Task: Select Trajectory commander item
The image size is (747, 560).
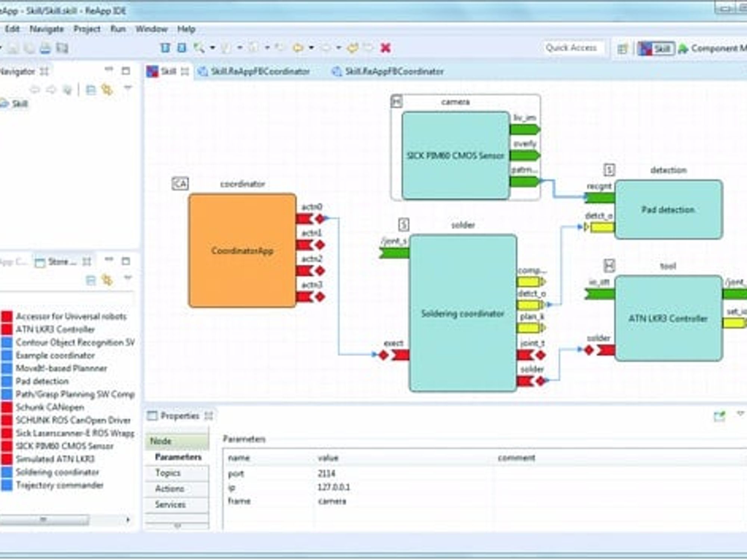Action: coord(53,485)
